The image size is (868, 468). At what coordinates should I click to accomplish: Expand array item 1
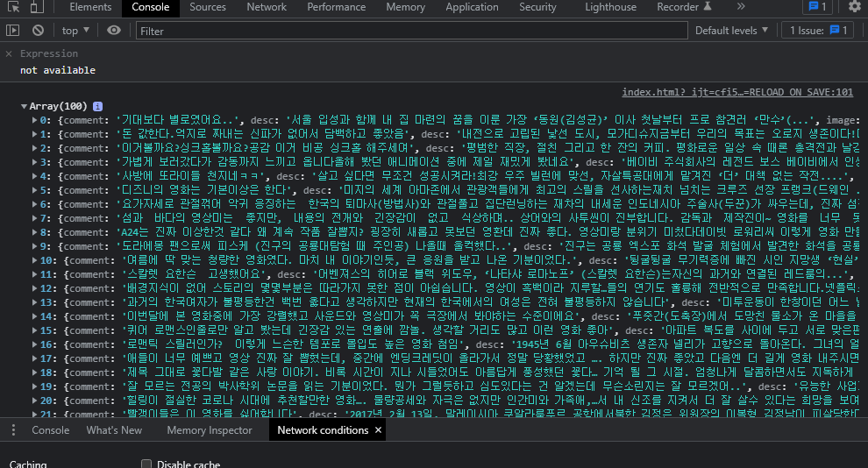34,134
